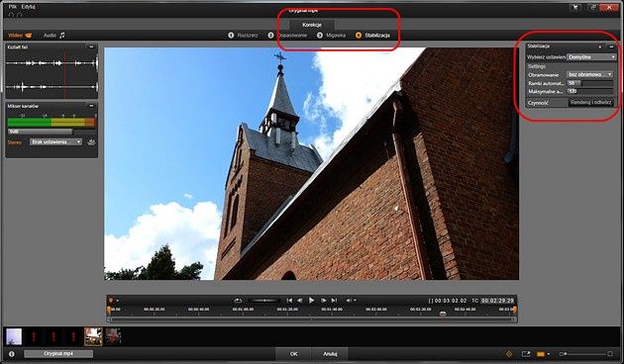Adjust the bottom-right zoom slider
Image resolution: width=624 pixels, height=364 pixels.
pyautogui.click(x=585, y=354)
